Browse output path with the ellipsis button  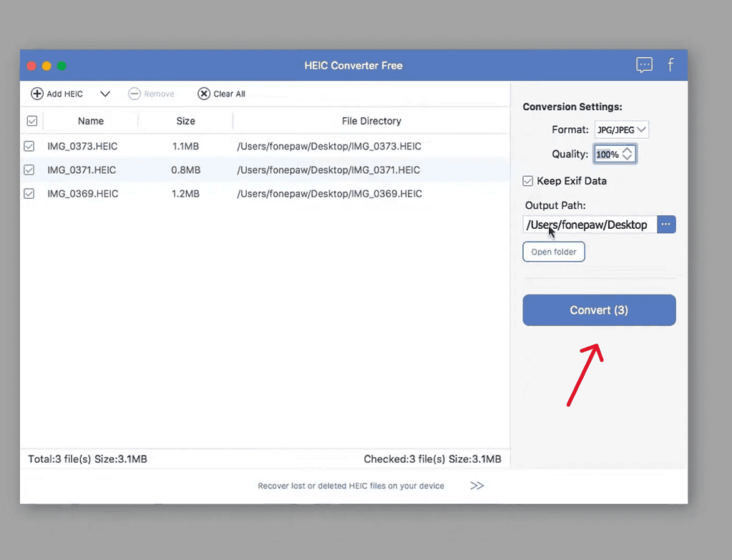click(666, 225)
